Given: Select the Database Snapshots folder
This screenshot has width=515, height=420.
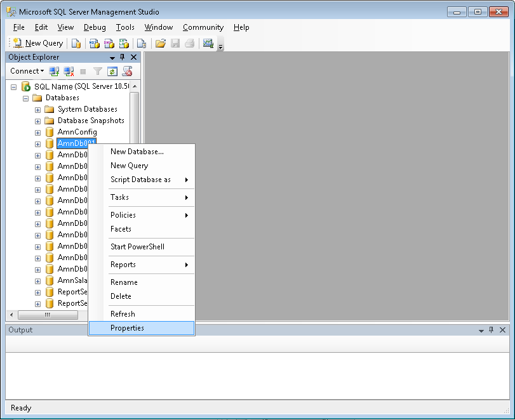Looking at the screenshot, I should [91, 121].
